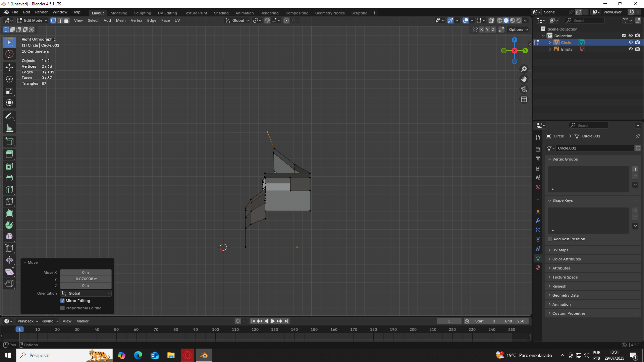Click the toggle camera view icon
Viewport: 644px width, 362px height.
[x=524, y=89]
